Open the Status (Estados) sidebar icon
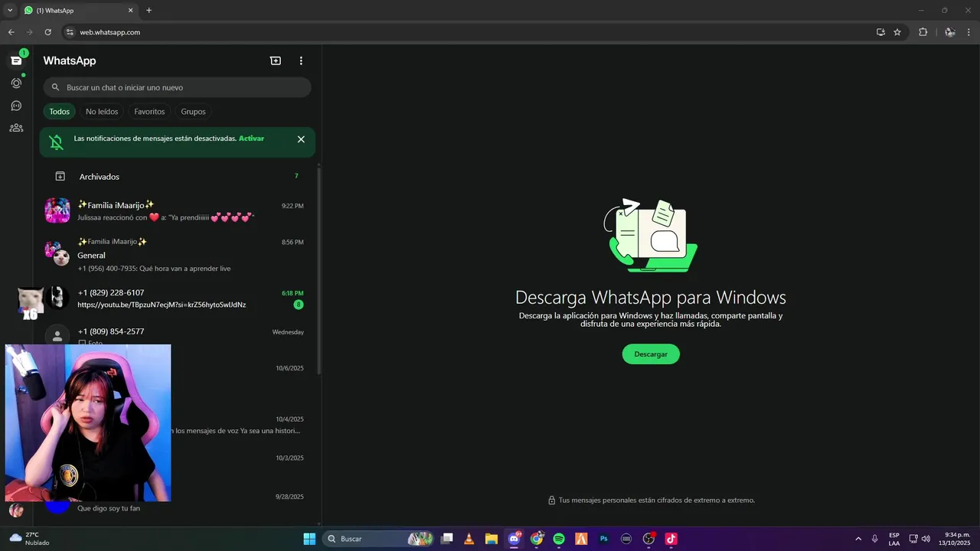The image size is (980, 551). point(16,83)
